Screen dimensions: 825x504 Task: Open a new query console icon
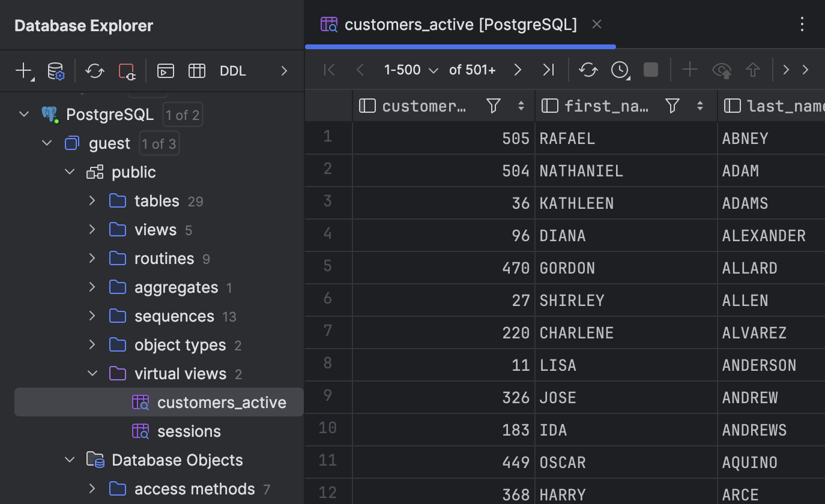click(165, 70)
